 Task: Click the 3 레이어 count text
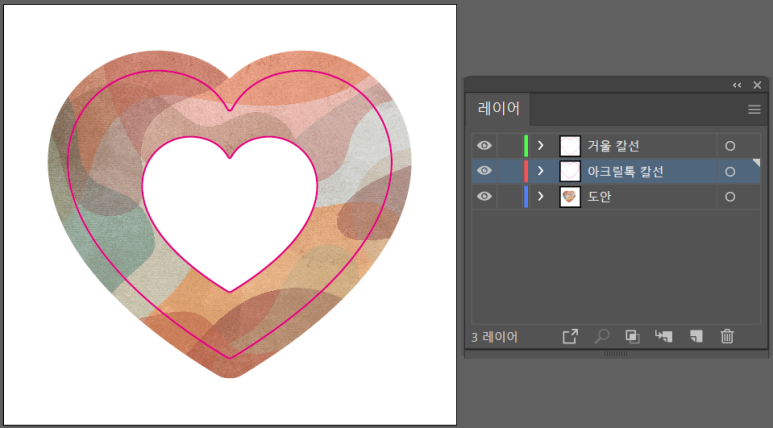[494, 337]
